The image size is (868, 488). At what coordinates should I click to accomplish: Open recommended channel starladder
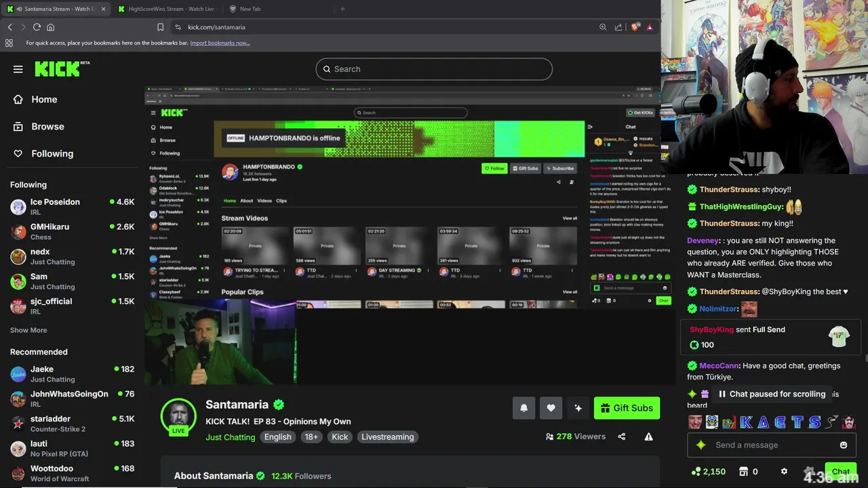click(72, 424)
